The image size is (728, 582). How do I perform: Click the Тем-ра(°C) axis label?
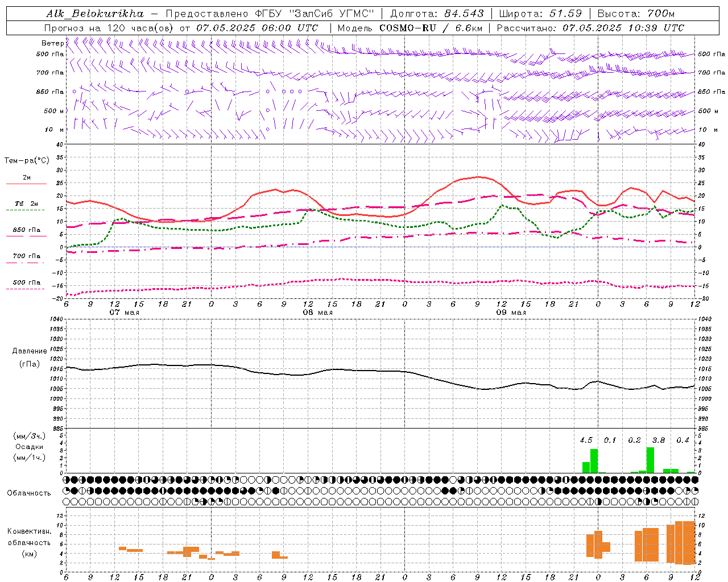27,161
